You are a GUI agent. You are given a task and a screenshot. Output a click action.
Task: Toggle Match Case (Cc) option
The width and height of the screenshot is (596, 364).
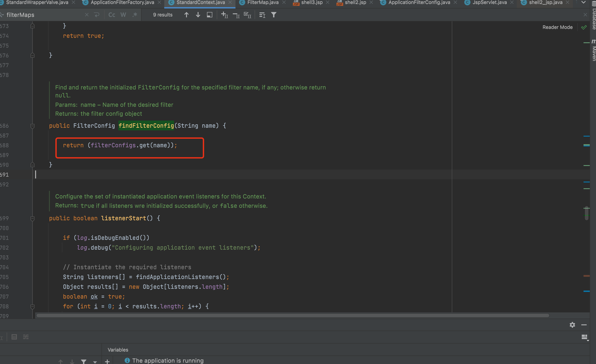click(112, 15)
